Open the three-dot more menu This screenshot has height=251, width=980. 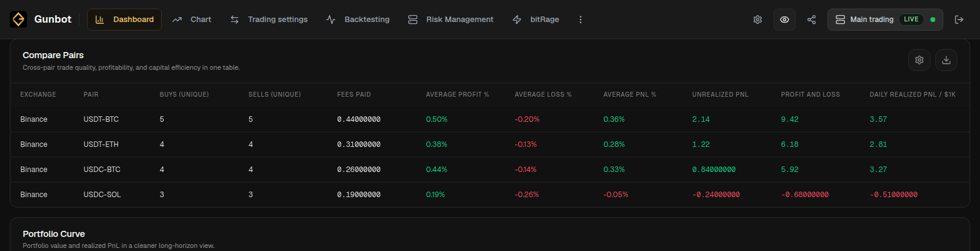pyautogui.click(x=581, y=20)
